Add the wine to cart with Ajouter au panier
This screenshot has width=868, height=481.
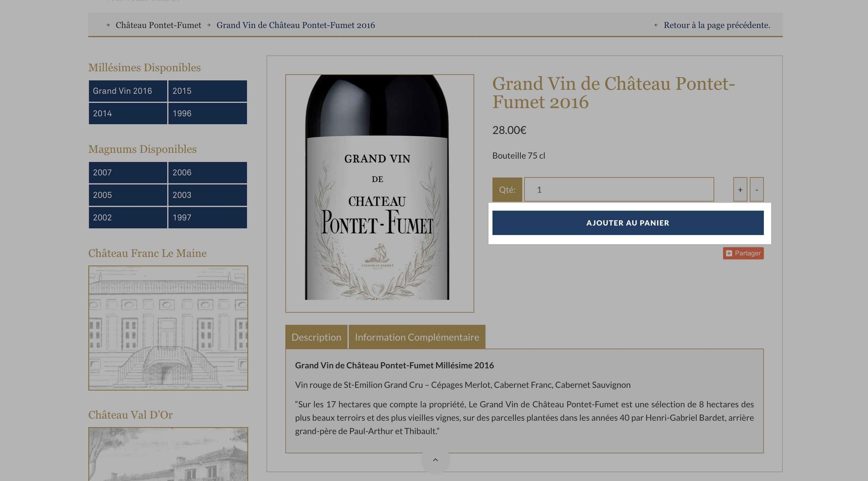pos(628,223)
